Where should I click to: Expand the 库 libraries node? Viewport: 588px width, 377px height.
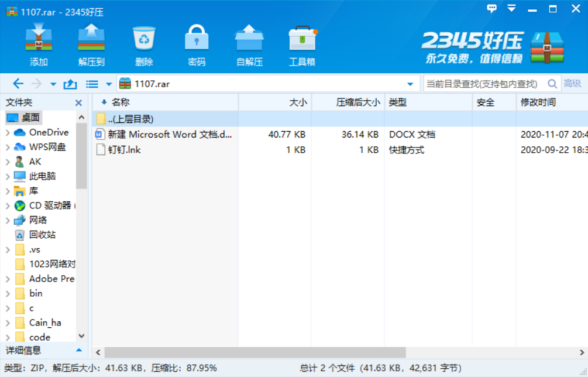(8, 191)
